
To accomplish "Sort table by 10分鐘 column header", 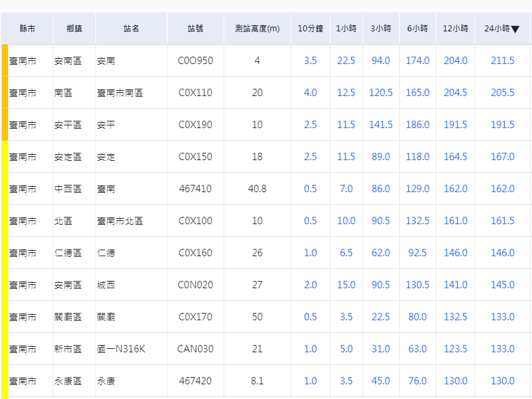I will [x=310, y=29].
